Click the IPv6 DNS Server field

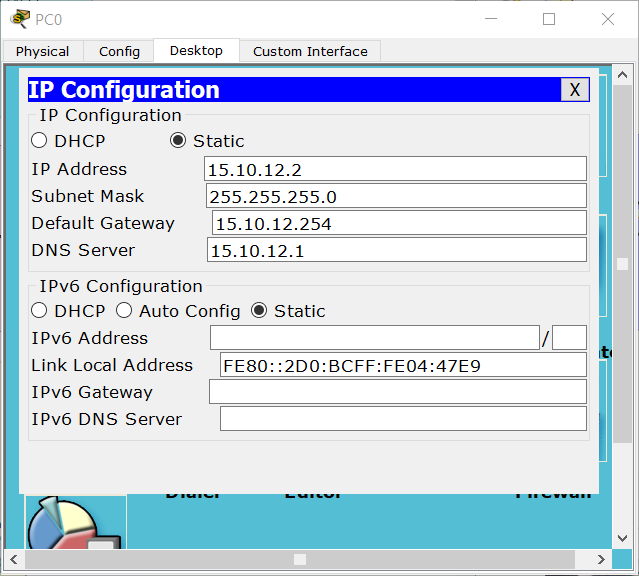(403, 419)
